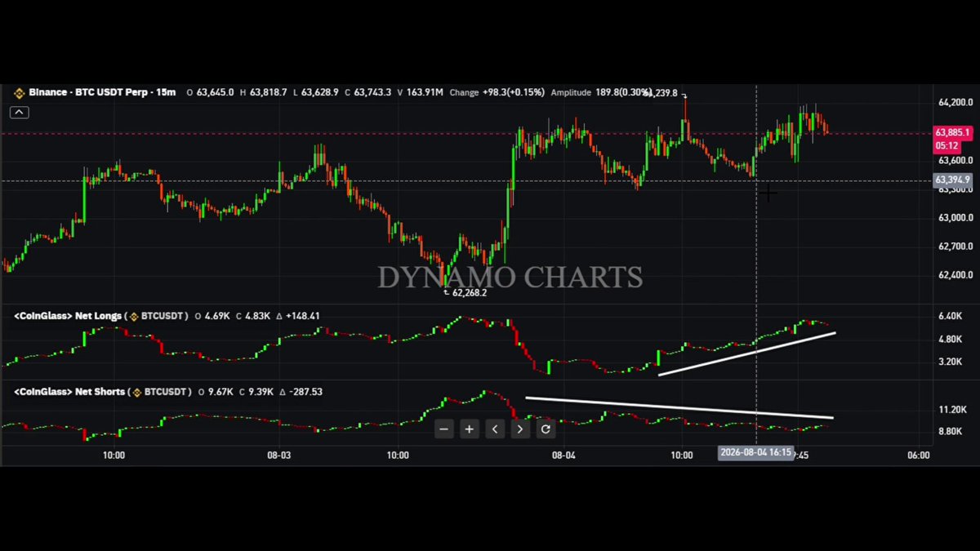The width and height of the screenshot is (980, 551).
Task: Click the 11.20K Net Shorts axis label
Action: [x=952, y=410]
